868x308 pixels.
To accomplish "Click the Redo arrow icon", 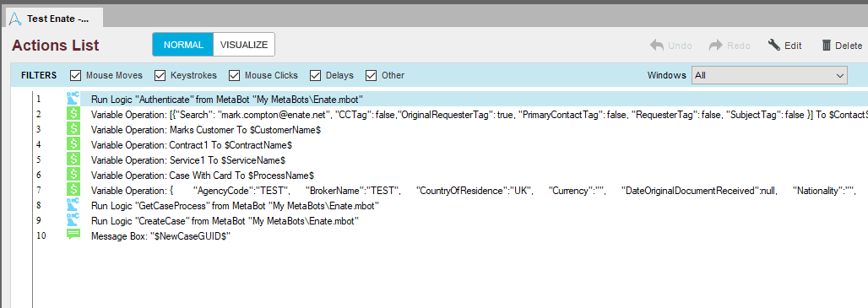I will coord(716,46).
